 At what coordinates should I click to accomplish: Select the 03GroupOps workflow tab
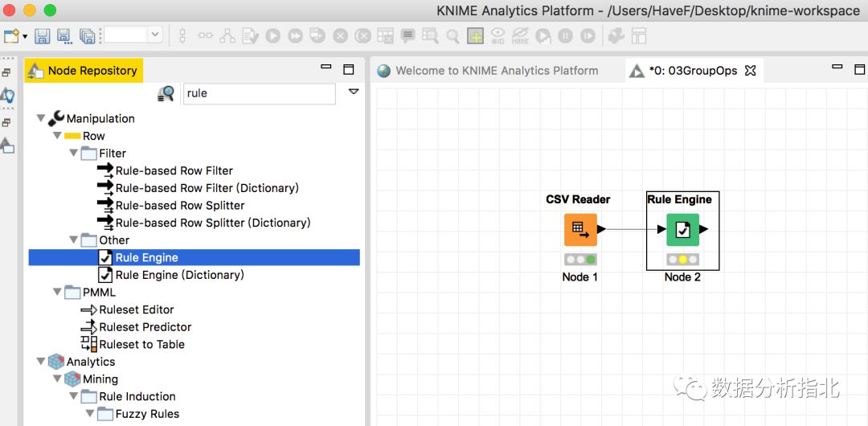(x=693, y=71)
